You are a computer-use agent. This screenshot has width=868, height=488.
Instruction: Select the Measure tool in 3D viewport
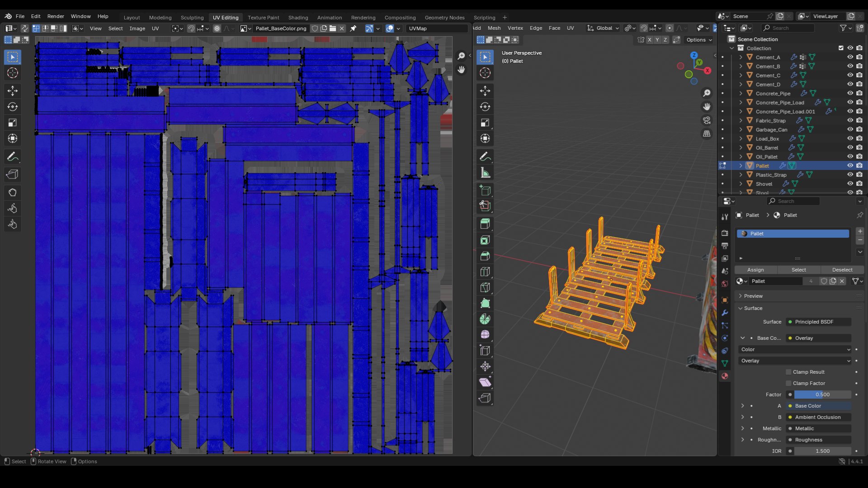485,173
